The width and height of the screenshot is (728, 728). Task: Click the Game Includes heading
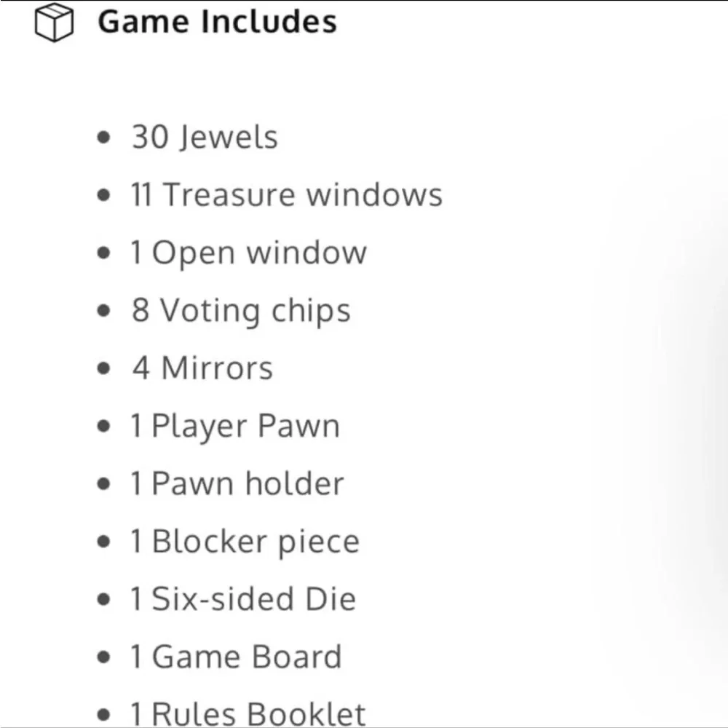[217, 22]
